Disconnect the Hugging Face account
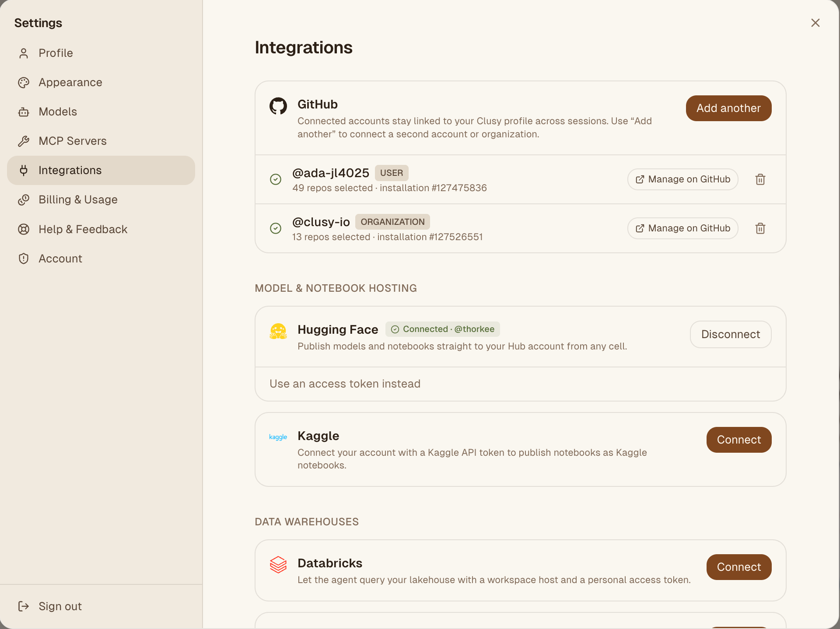 [x=731, y=335]
